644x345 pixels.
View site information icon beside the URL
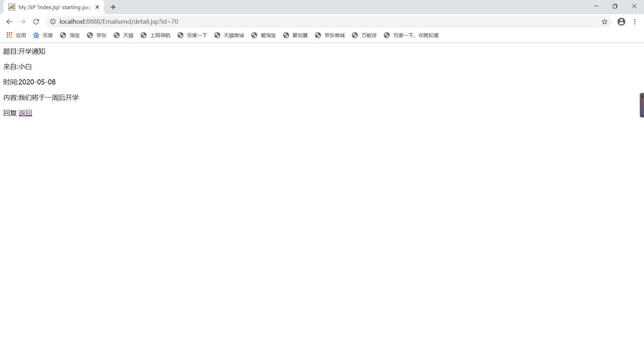click(53, 22)
